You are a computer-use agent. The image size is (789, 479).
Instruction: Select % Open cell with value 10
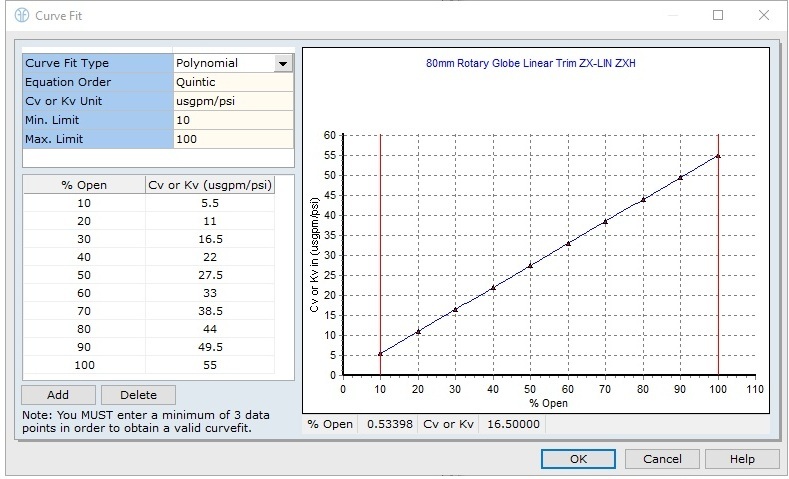click(x=84, y=203)
